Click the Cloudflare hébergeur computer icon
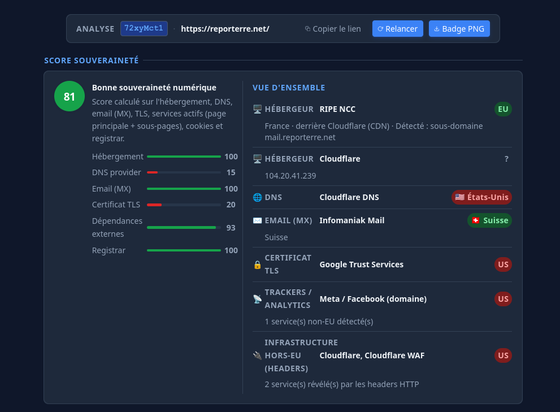Viewport: 560px width, 412px height. 257,159
